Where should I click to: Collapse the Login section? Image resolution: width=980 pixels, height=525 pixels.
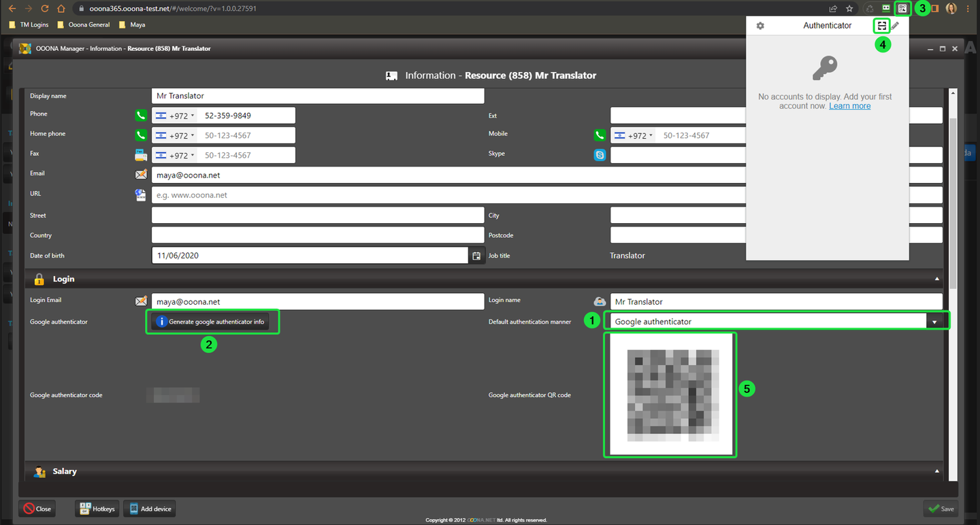937,279
